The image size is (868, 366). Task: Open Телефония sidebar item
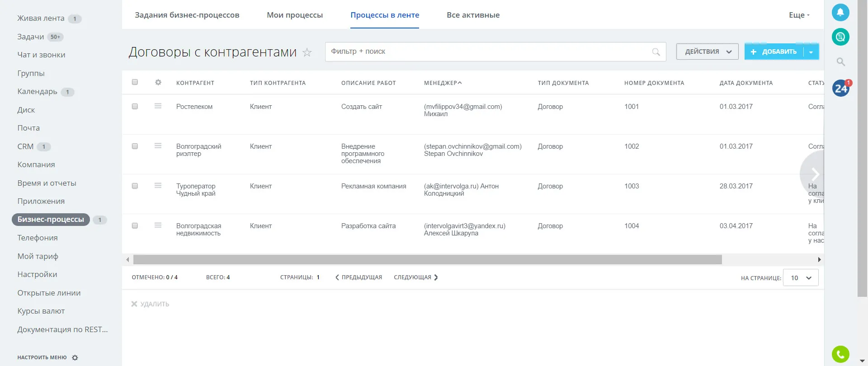pos(38,238)
